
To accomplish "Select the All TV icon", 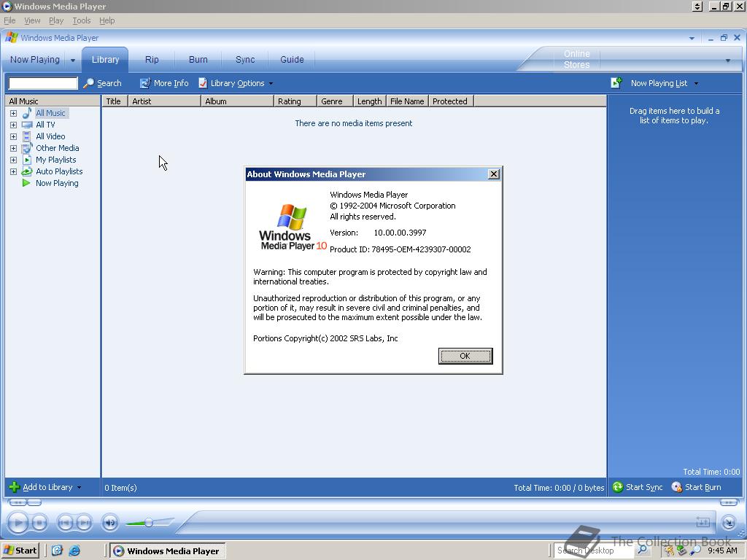I will click(27, 125).
